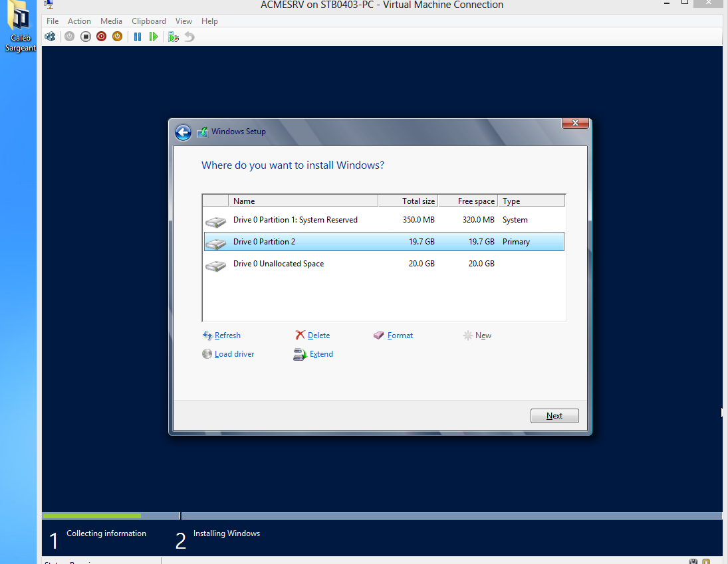The image size is (728, 564).
Task: Open the Clipboard menu
Action: [x=148, y=21]
